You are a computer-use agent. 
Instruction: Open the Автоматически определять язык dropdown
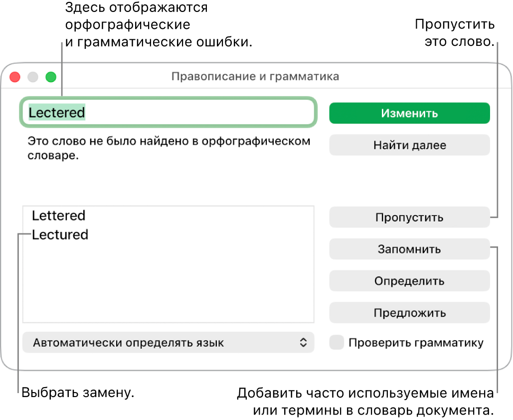168,342
